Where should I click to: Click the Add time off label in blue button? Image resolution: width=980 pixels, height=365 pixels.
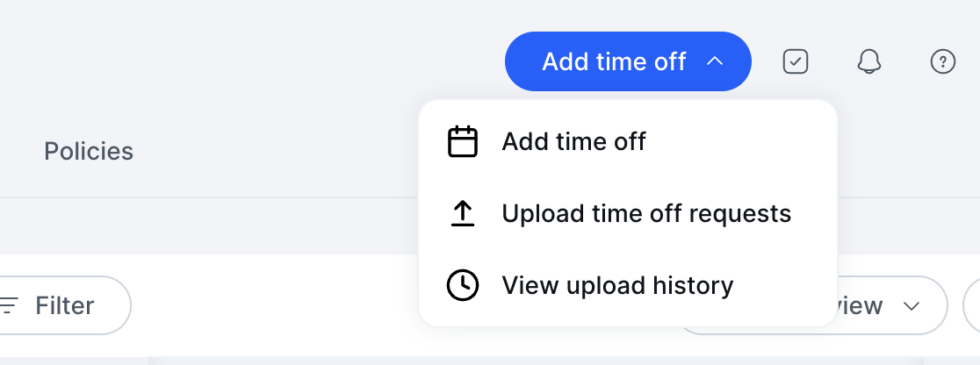point(614,61)
